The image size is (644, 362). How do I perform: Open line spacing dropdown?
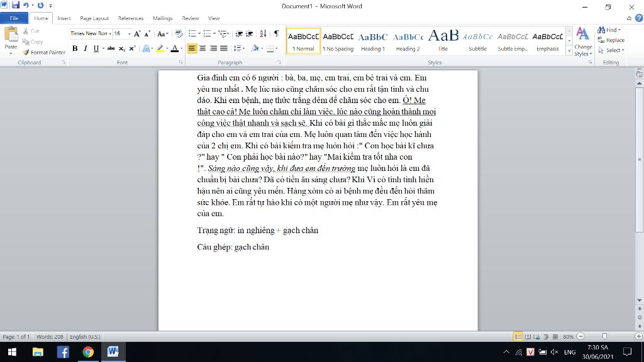(239, 48)
